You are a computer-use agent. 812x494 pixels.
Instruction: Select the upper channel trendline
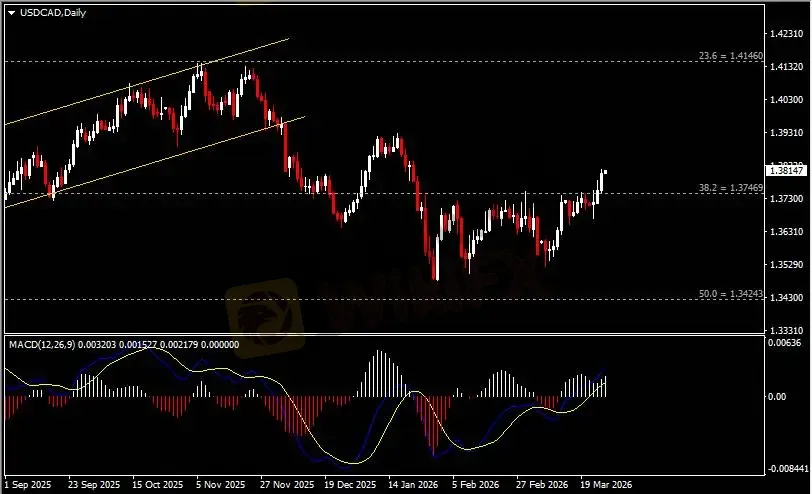tap(147, 81)
